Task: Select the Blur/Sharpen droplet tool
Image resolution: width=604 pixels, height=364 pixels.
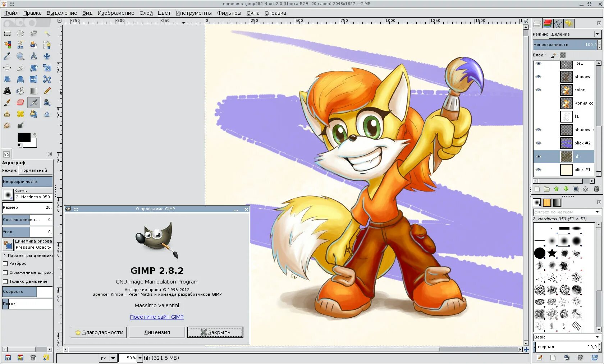Action: pyautogui.click(x=47, y=114)
